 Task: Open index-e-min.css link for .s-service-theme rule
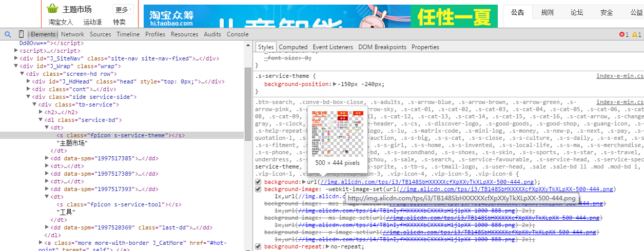click(x=620, y=76)
